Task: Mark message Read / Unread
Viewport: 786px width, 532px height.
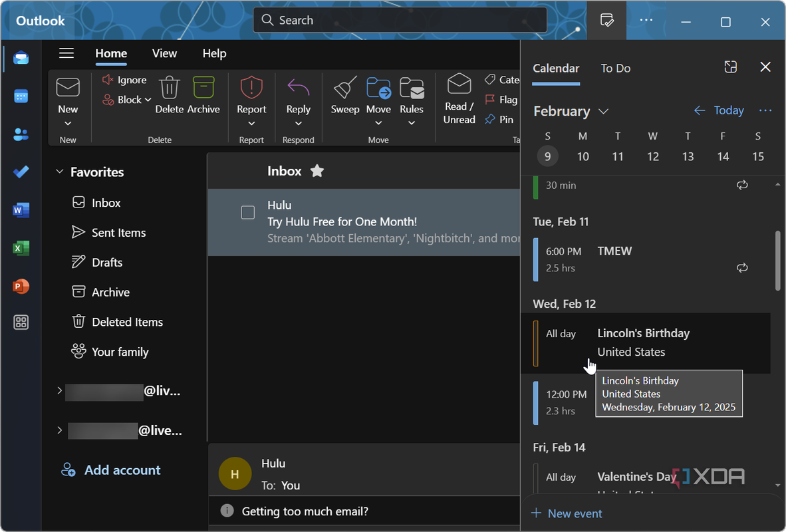Action: pyautogui.click(x=459, y=99)
